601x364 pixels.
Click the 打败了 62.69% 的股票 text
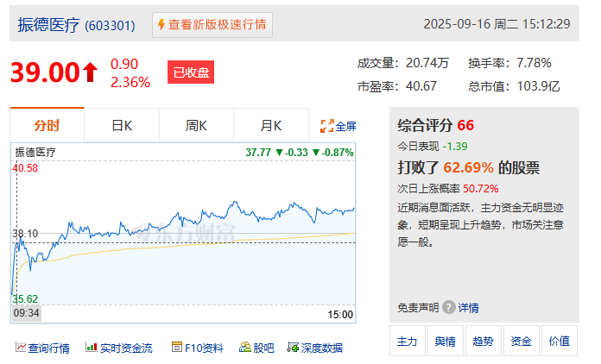(468, 167)
